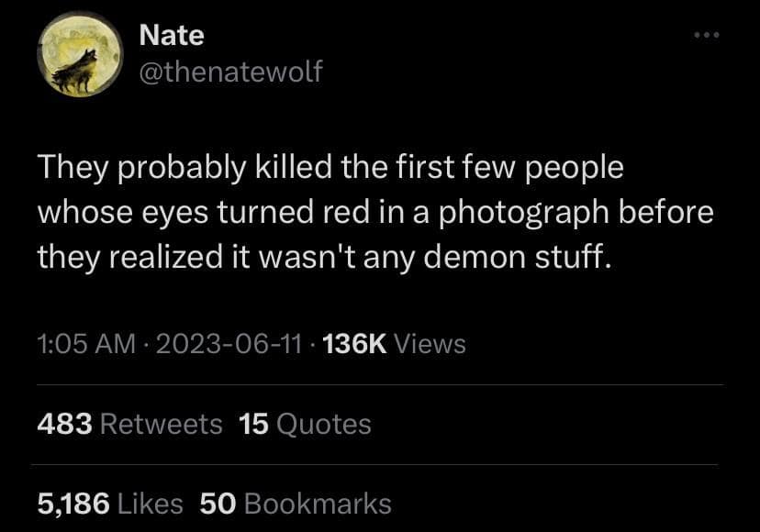The width and height of the screenshot is (760, 532).
Task: Click the 1:05 AM timestamp
Action: point(86,344)
